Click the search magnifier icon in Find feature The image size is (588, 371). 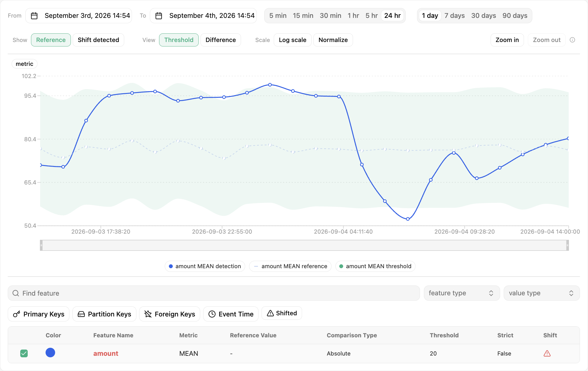[x=16, y=293]
